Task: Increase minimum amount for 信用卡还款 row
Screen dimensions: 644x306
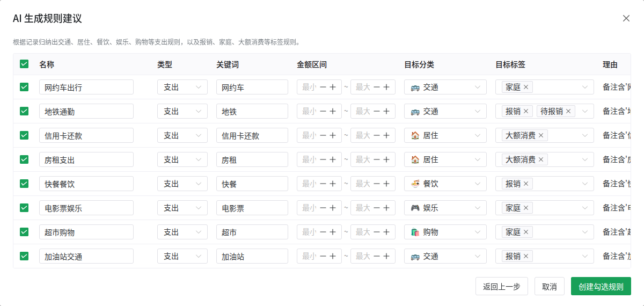Action: [333, 135]
